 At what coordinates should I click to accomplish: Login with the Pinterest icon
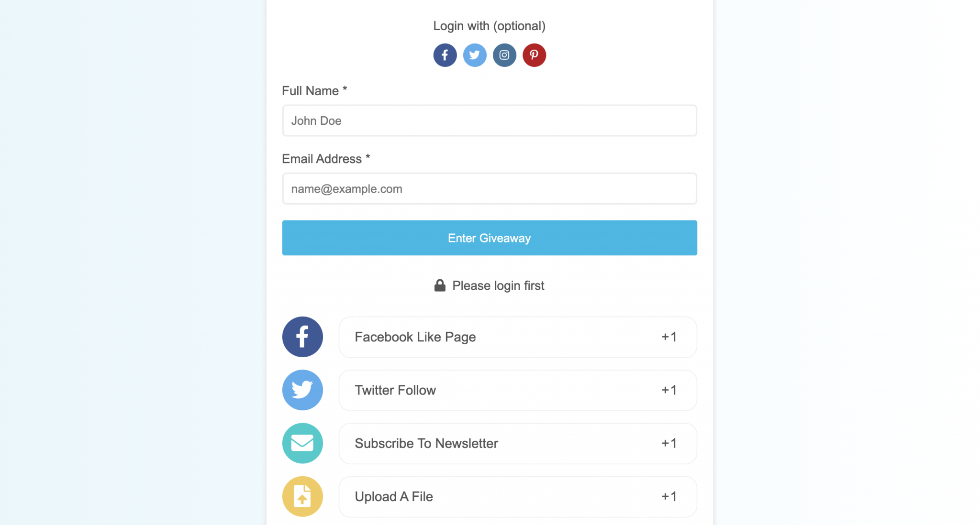[x=534, y=55]
